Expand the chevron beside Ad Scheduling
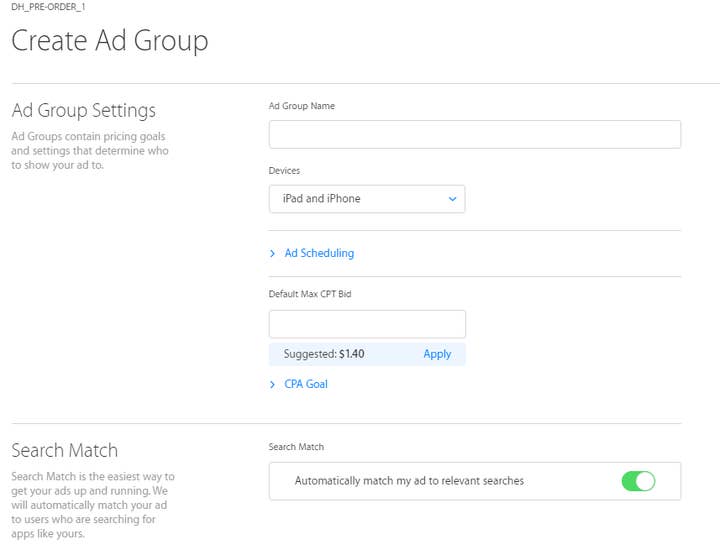 coord(273,253)
